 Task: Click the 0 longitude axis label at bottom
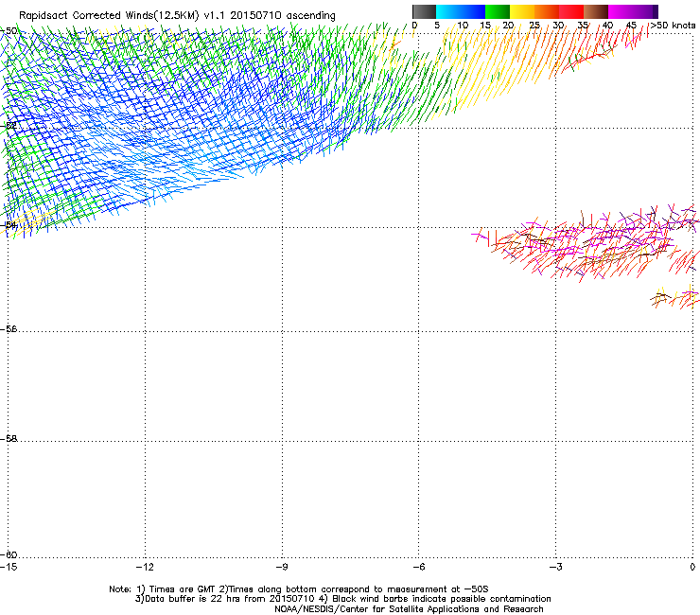[x=692, y=567]
